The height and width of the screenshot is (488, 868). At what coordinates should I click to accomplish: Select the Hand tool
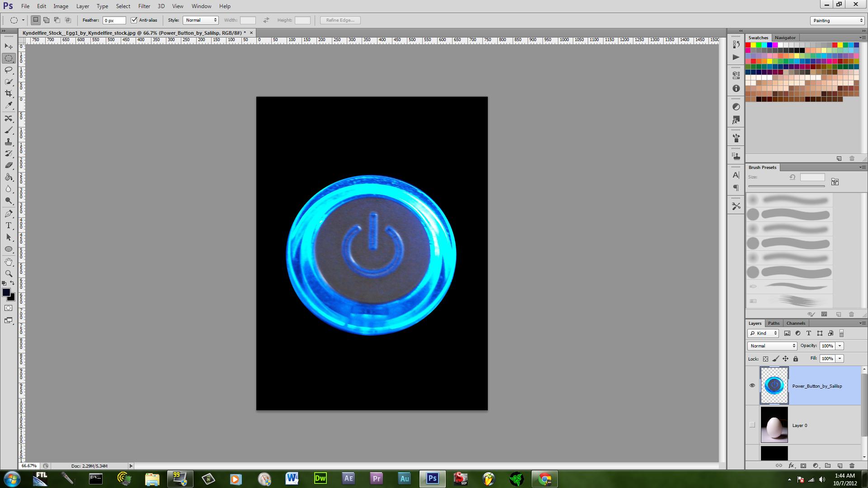click(9, 262)
